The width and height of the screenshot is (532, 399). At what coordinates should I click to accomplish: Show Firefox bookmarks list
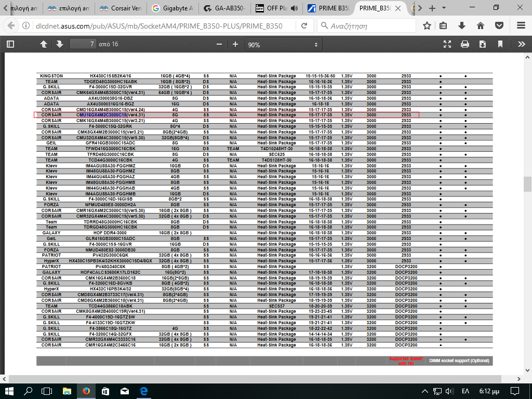[443, 26]
